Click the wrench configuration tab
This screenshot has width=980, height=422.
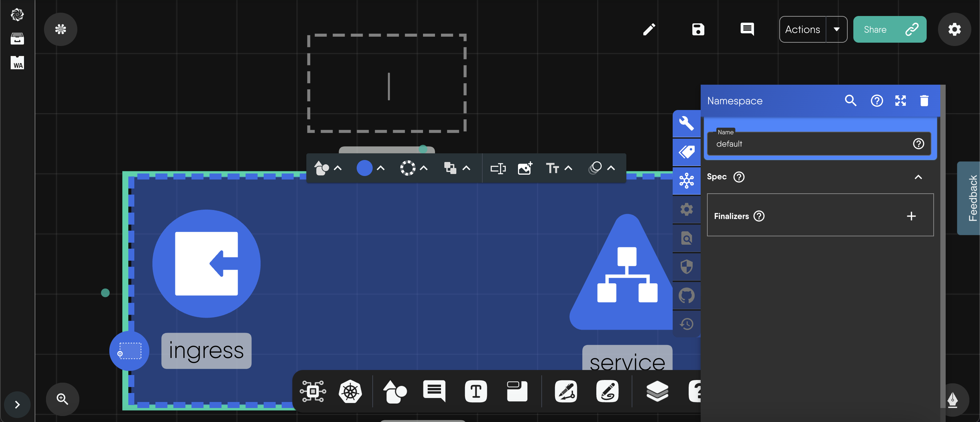(x=686, y=123)
